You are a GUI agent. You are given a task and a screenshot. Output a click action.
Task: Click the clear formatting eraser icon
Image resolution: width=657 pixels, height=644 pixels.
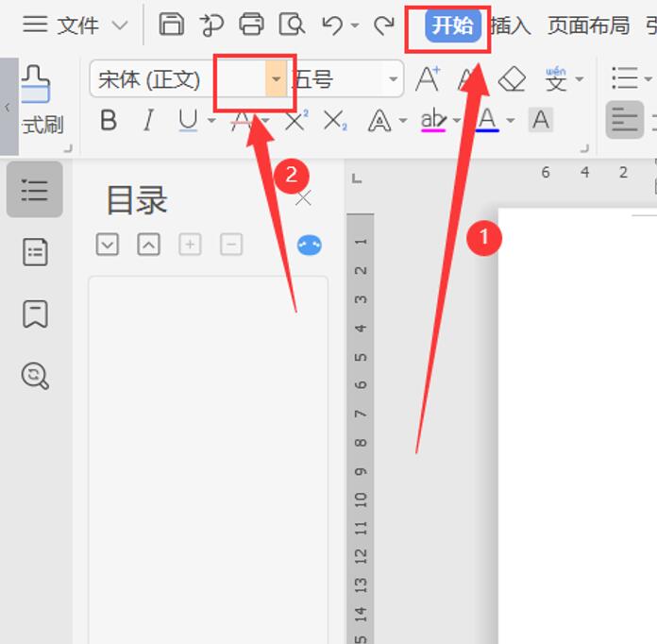pos(512,78)
